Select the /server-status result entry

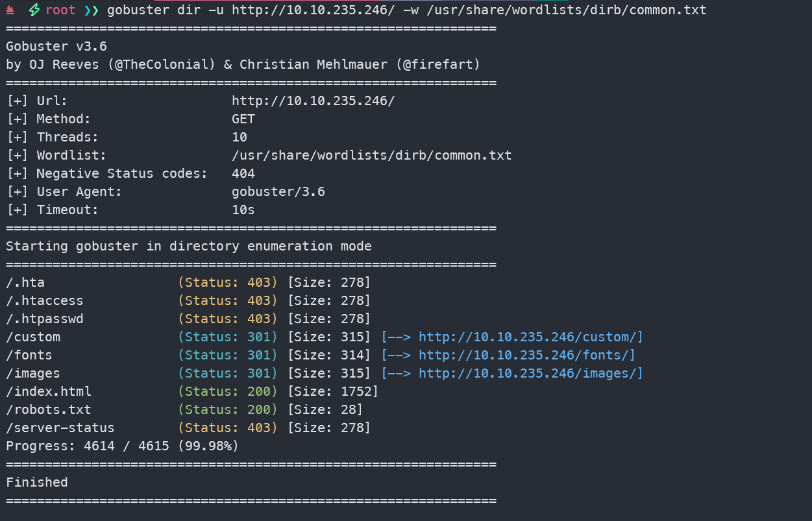pyautogui.click(x=60, y=428)
